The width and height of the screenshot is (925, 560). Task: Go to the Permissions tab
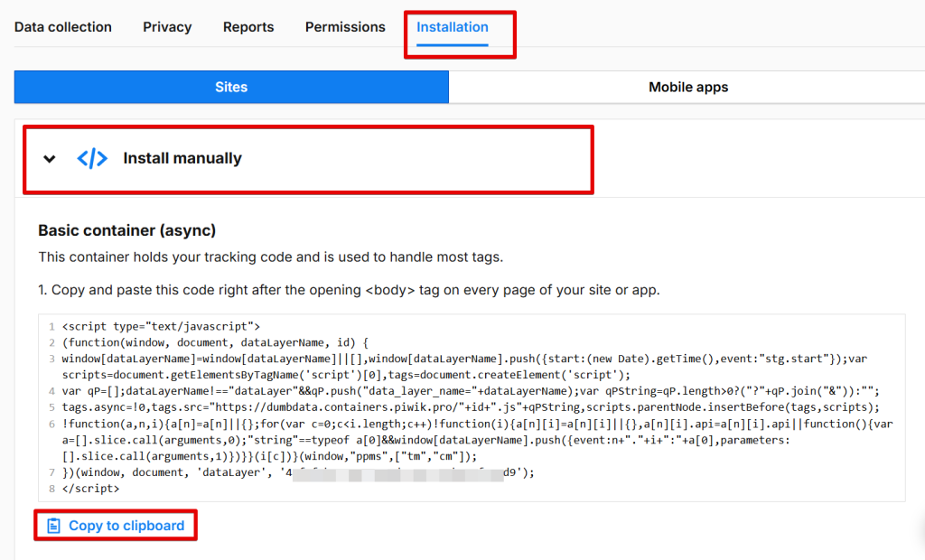click(x=345, y=27)
